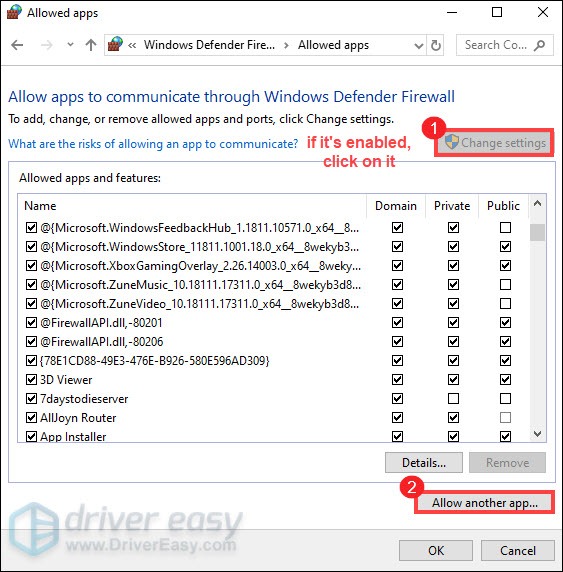Enable Private for 7daystodieserver
This screenshot has height=572, width=563.
tap(454, 399)
